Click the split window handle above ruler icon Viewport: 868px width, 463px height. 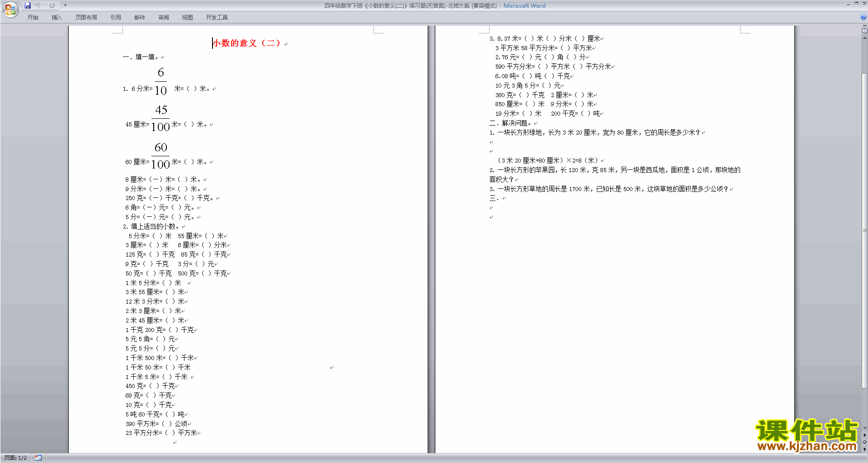coord(864,26)
